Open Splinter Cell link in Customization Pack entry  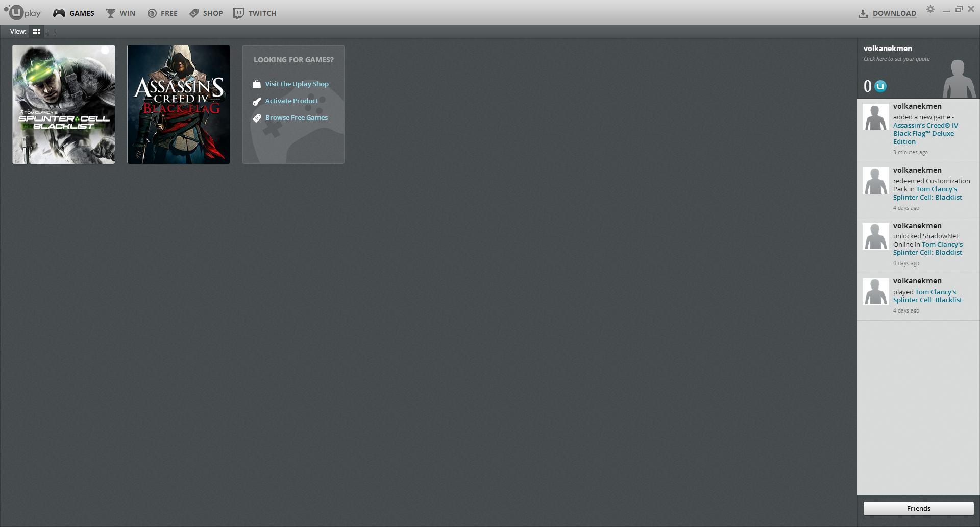coord(927,193)
